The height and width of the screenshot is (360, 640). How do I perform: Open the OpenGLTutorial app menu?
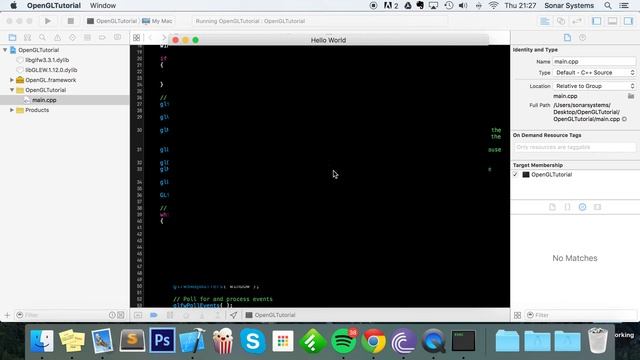click(x=54, y=6)
